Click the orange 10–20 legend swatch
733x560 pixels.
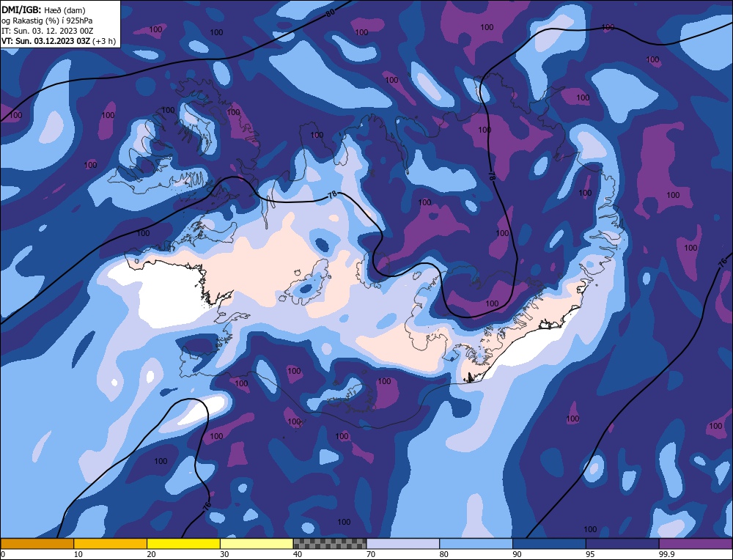coord(111,544)
